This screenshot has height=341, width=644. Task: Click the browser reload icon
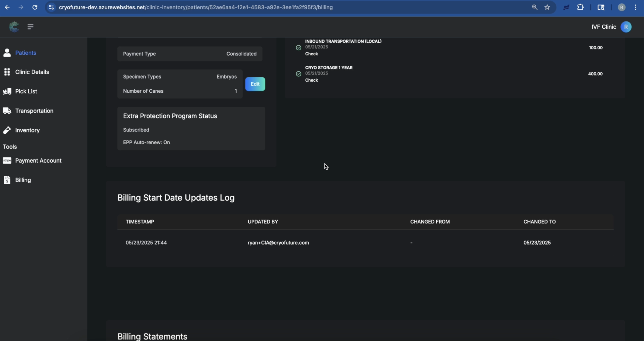point(35,7)
